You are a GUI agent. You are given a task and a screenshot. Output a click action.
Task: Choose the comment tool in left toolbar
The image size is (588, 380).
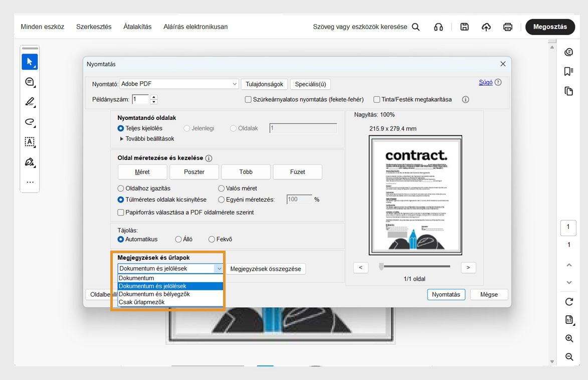pos(30,82)
